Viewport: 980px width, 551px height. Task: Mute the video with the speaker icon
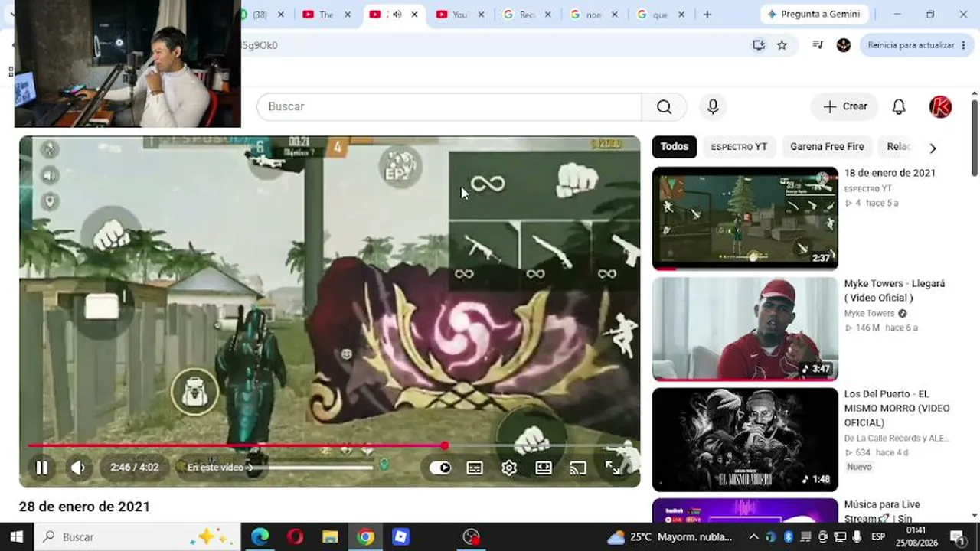pos(78,468)
